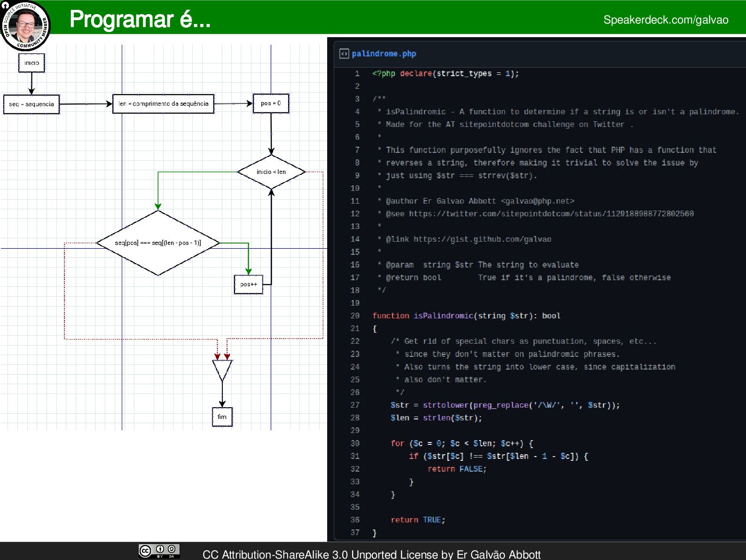Click the 'Made for the AT sitepointdotcom challenge' comment

pyautogui.click(x=505, y=124)
